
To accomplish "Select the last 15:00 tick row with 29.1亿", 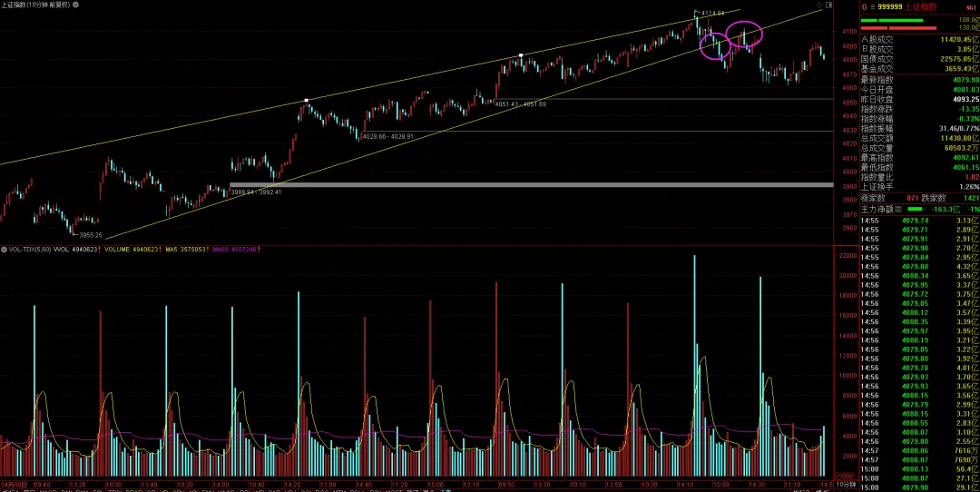I will 920,487.
